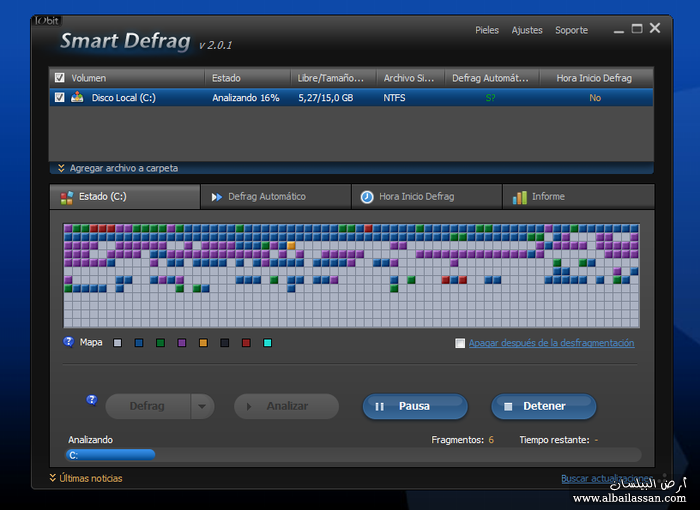Click the Detener button
Screen dimensions: 700x510
pyautogui.click(x=544, y=406)
